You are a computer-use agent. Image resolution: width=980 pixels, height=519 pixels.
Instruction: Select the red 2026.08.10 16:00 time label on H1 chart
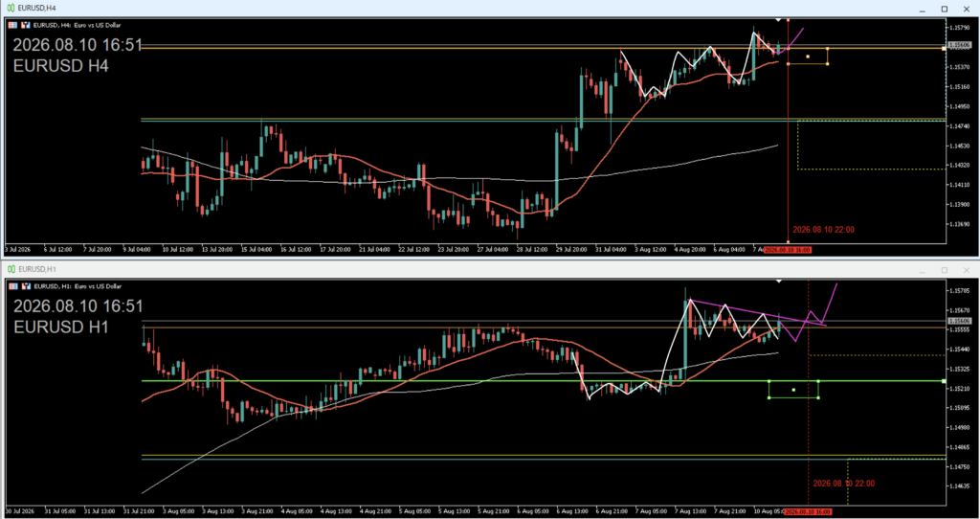809,511
